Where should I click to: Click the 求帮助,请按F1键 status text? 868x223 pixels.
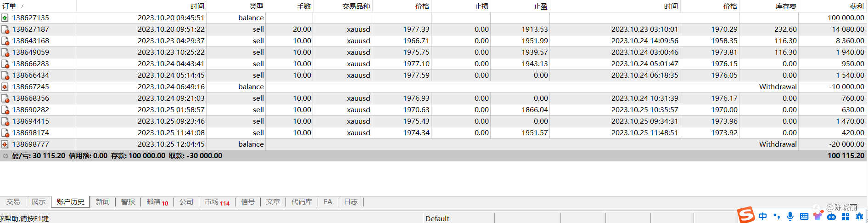pyautogui.click(x=24, y=219)
